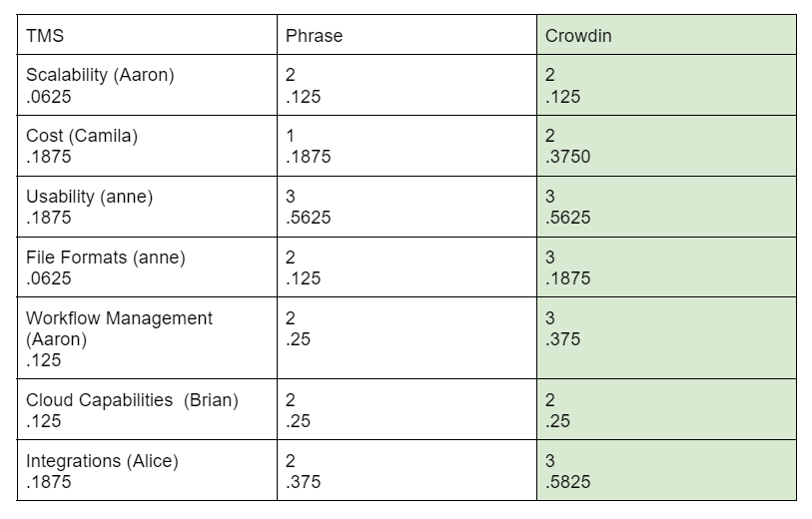Select Crowdin's File Formats cell showing .1875
The height and width of the screenshot is (519, 812).
pos(666,267)
